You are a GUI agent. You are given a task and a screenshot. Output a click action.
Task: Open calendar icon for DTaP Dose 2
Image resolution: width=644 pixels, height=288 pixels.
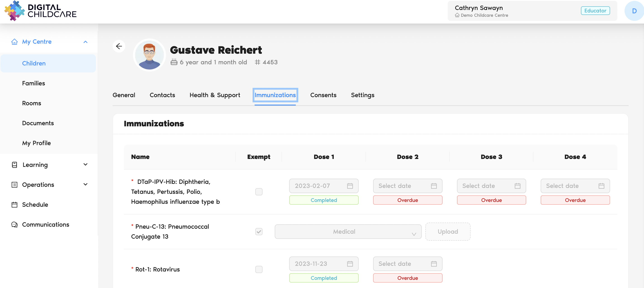pos(434,186)
